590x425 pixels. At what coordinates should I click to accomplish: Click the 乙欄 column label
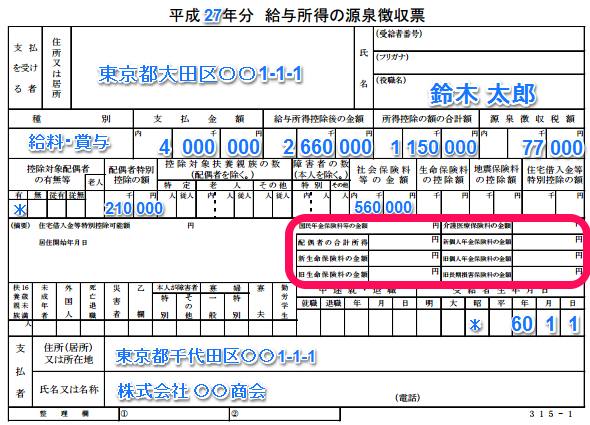click(140, 302)
